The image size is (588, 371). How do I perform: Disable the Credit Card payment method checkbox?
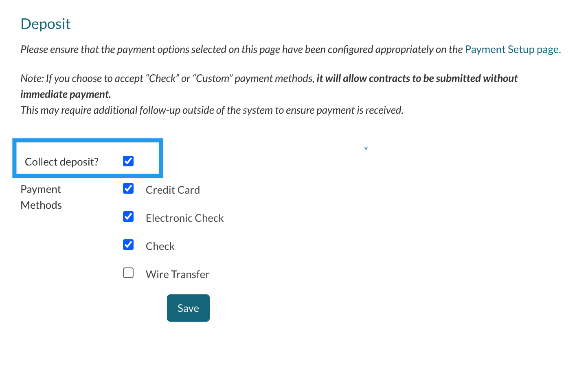(x=128, y=188)
